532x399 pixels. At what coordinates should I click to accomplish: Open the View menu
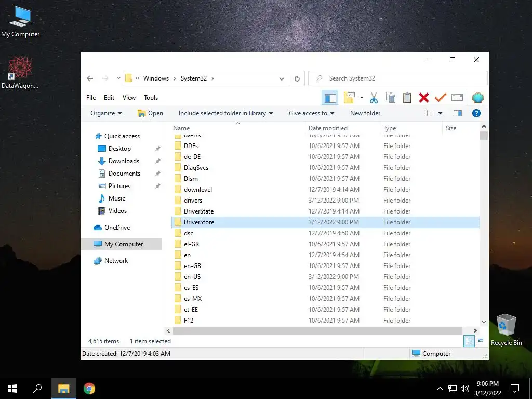(x=129, y=98)
